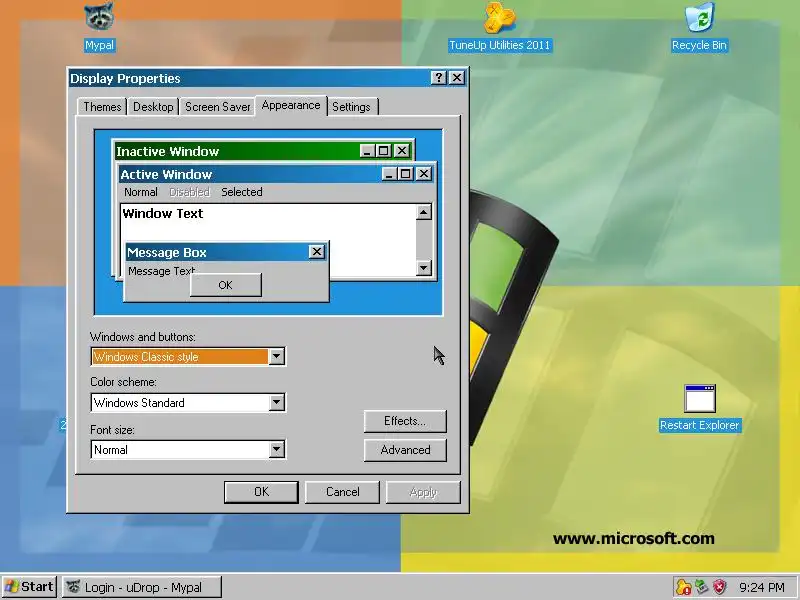The width and height of the screenshot is (800, 600).
Task: Click Active Window minimize icon in preview
Action: 389,174
